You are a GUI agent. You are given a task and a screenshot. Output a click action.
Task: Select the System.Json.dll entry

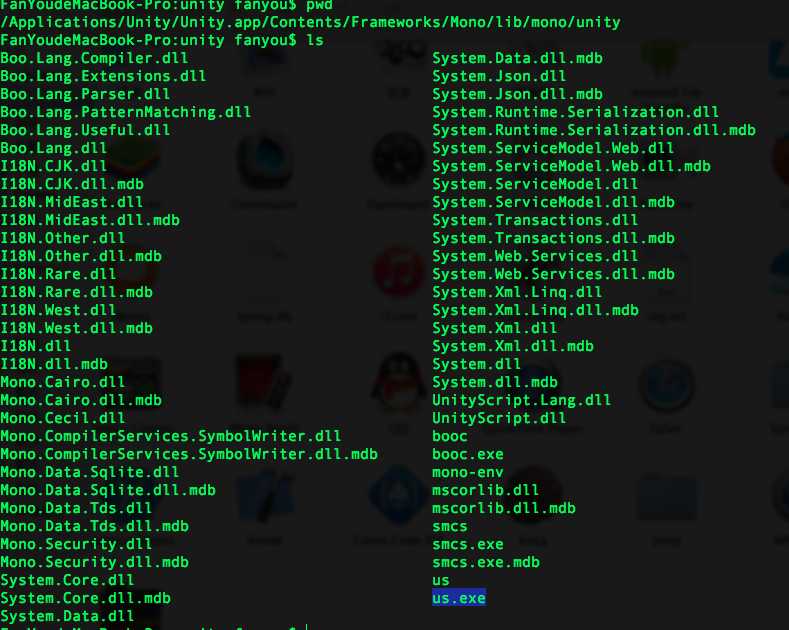499,76
